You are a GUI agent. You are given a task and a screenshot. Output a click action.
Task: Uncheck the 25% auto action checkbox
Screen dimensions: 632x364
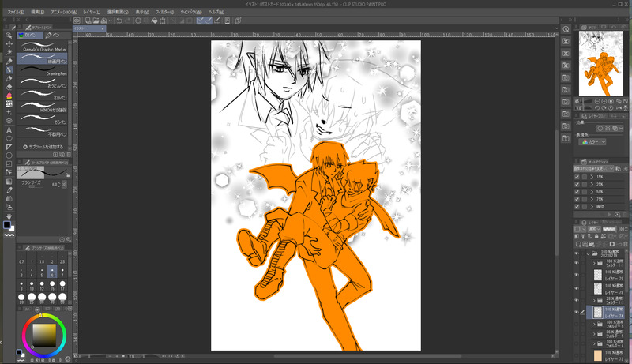tap(577, 184)
